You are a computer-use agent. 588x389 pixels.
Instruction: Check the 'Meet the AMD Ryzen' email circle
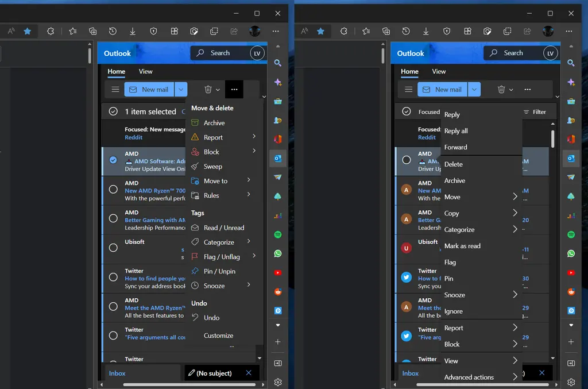[113, 306]
